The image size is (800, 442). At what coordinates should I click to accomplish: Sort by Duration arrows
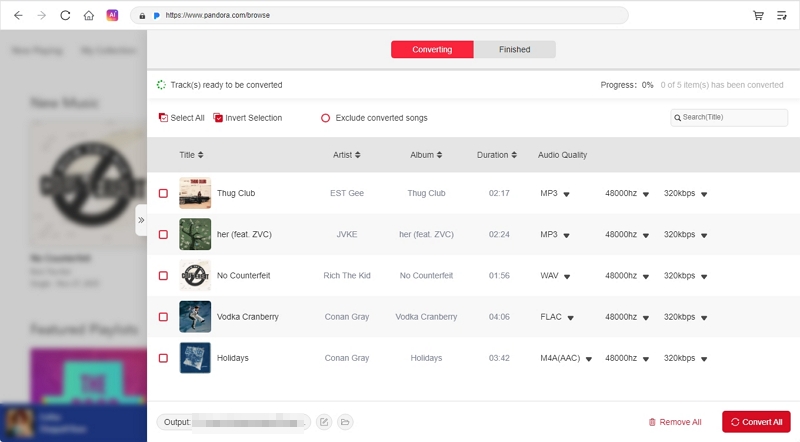click(x=514, y=155)
